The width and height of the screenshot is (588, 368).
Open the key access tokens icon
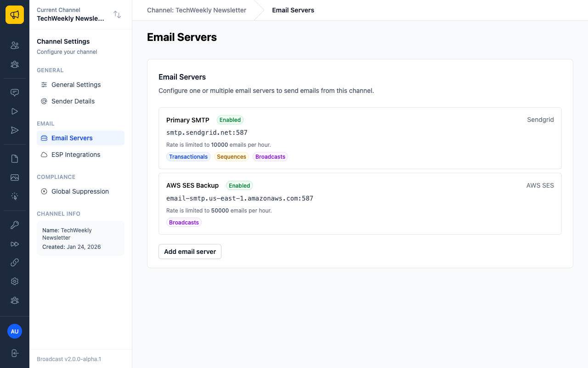[x=15, y=225]
